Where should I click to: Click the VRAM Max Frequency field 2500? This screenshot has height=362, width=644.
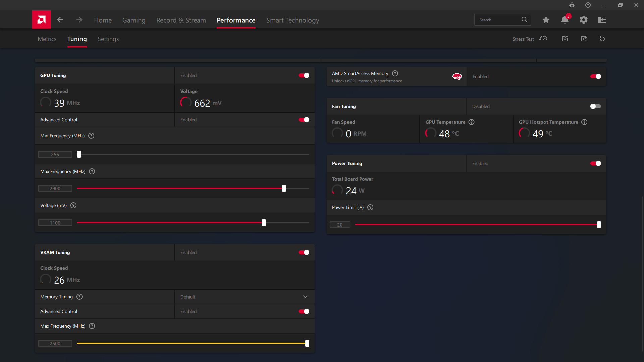coord(55,343)
